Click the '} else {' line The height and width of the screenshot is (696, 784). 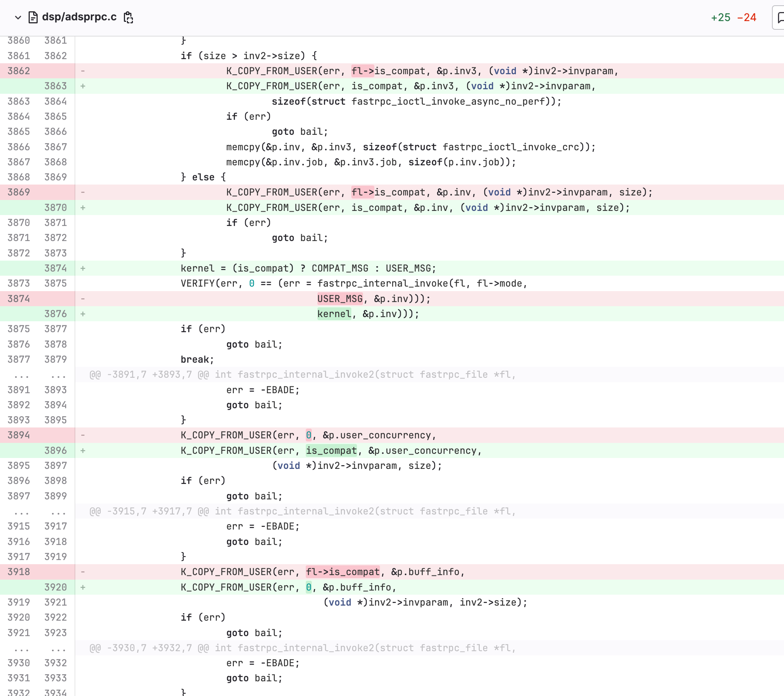pyautogui.click(x=203, y=177)
